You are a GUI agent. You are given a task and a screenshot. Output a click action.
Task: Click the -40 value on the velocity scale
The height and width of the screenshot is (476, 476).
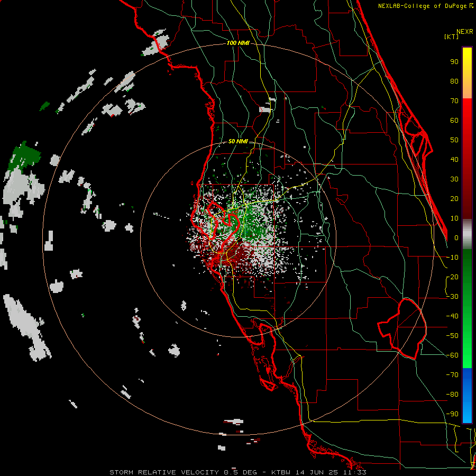[x=452, y=316]
